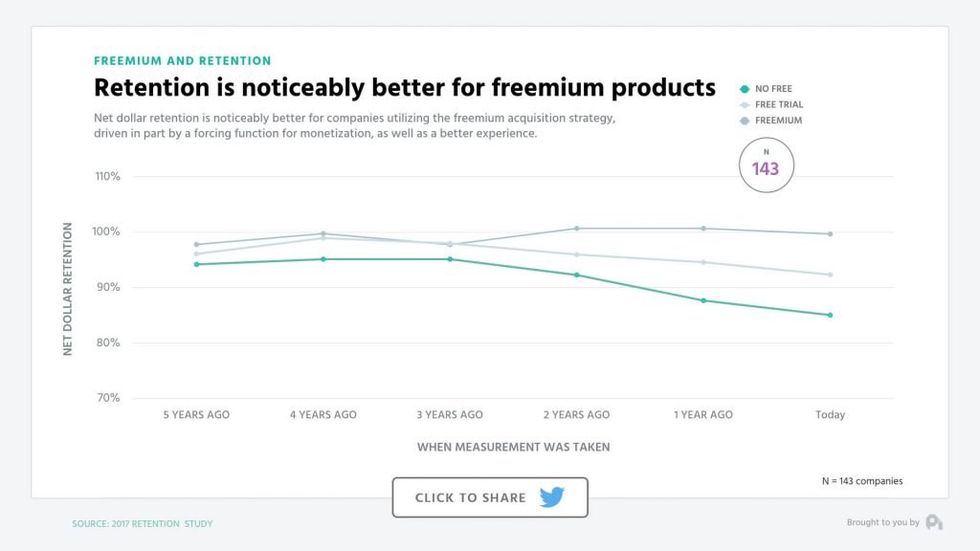The height and width of the screenshot is (551, 980).
Task: Click the chart title about freemium products
Action: (x=404, y=87)
